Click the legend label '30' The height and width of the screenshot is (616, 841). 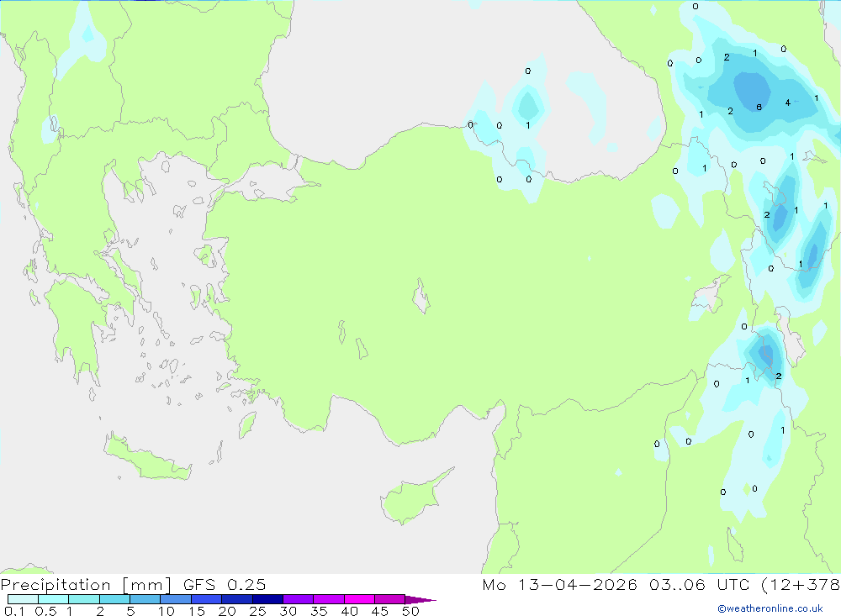click(x=288, y=611)
